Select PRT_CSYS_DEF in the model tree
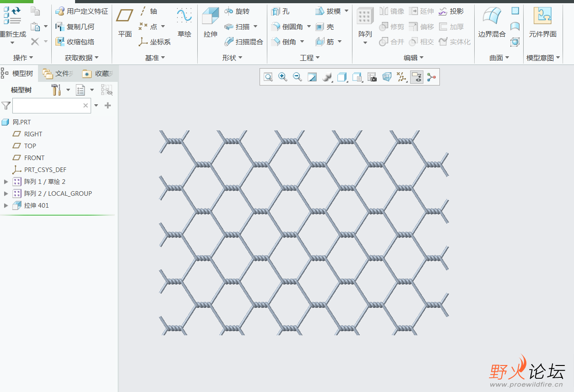 pyautogui.click(x=39, y=170)
